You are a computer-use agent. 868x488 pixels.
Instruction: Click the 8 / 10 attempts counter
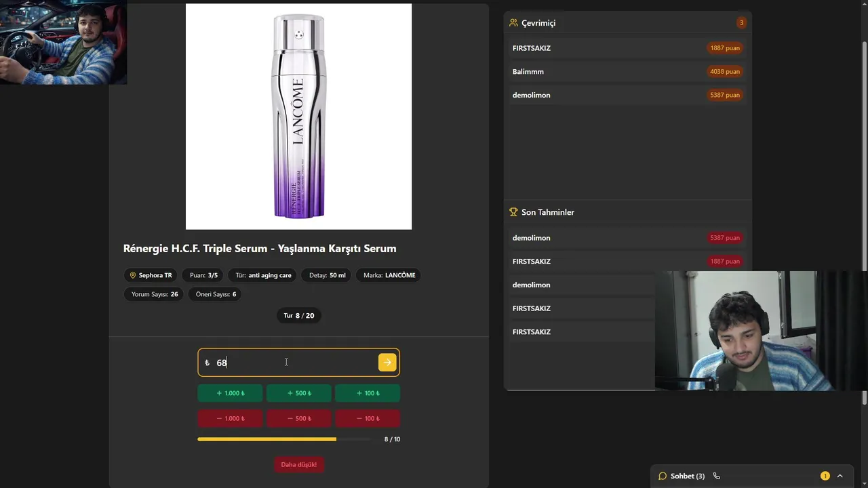pos(392,439)
